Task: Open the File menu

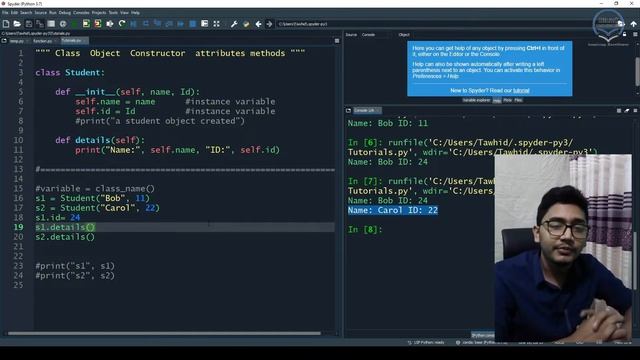Action: pyautogui.click(x=5, y=13)
